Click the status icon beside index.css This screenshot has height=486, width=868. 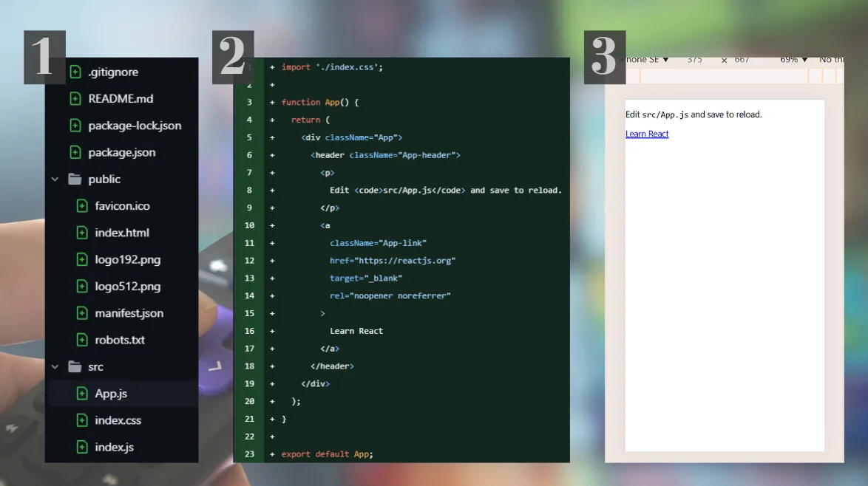click(x=81, y=420)
